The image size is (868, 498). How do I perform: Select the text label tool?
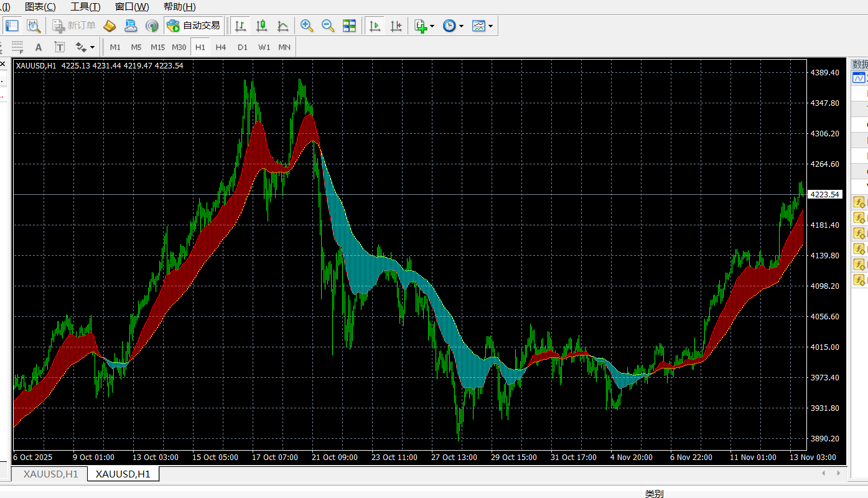click(x=60, y=47)
